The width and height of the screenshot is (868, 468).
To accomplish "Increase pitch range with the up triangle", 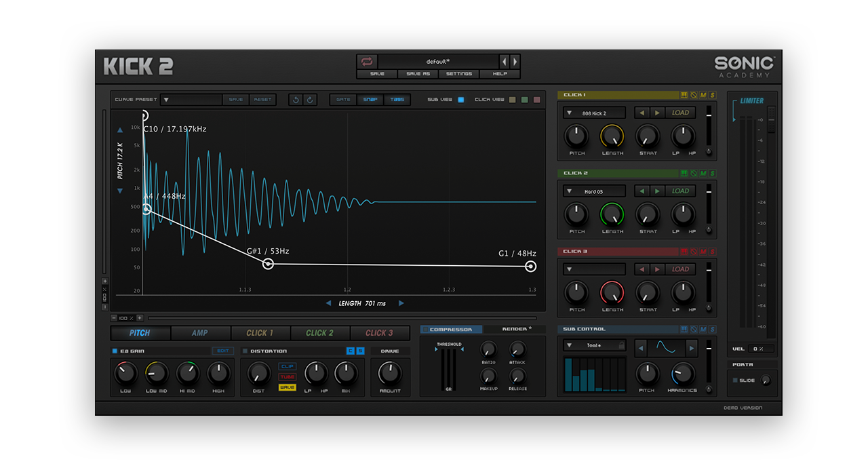I will [x=120, y=130].
